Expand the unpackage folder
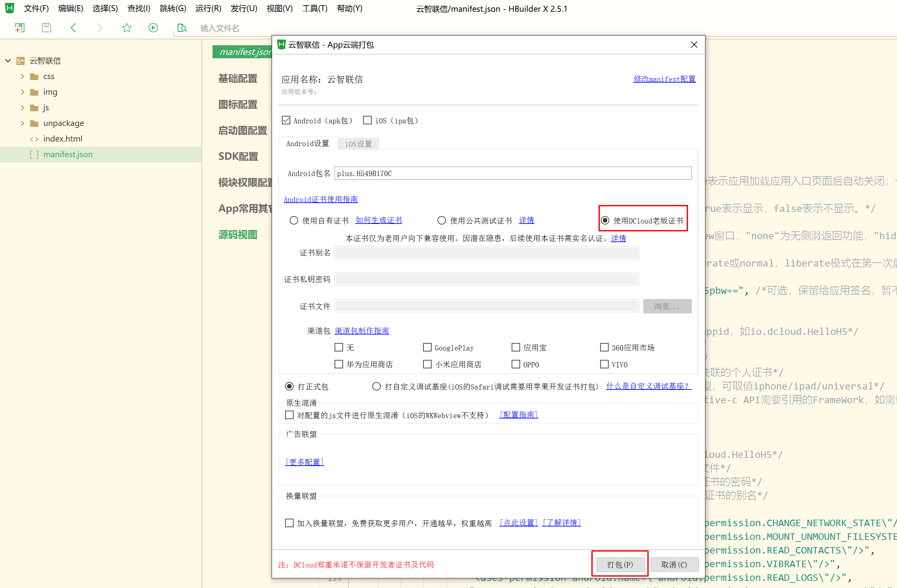The height and width of the screenshot is (588, 897). coord(22,123)
